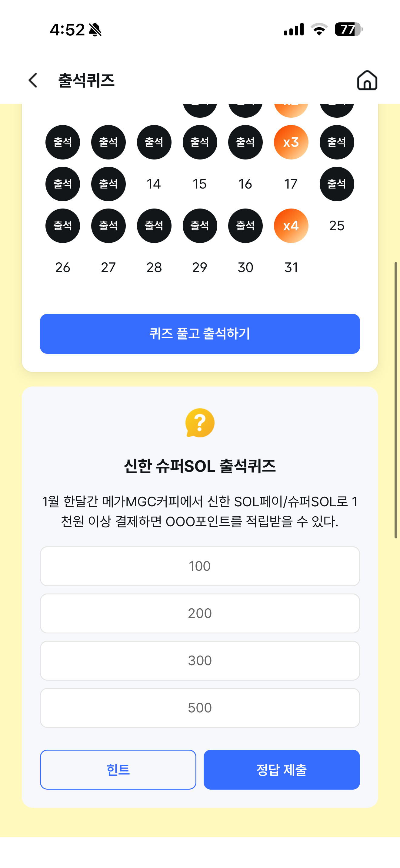Tap the silent bell icon beside the time

[95, 30]
